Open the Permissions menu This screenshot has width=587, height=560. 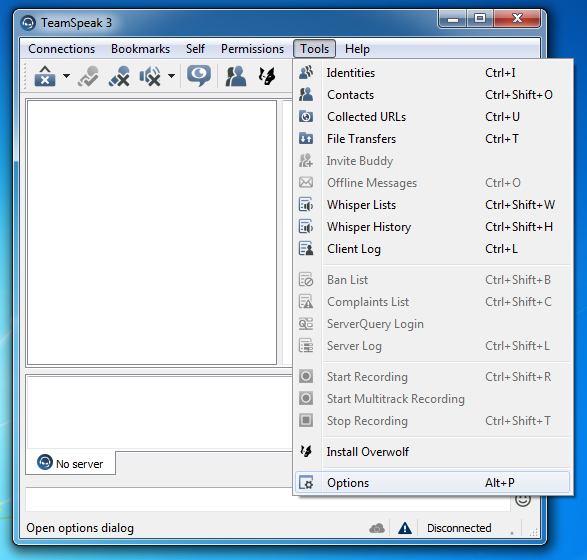tap(252, 49)
